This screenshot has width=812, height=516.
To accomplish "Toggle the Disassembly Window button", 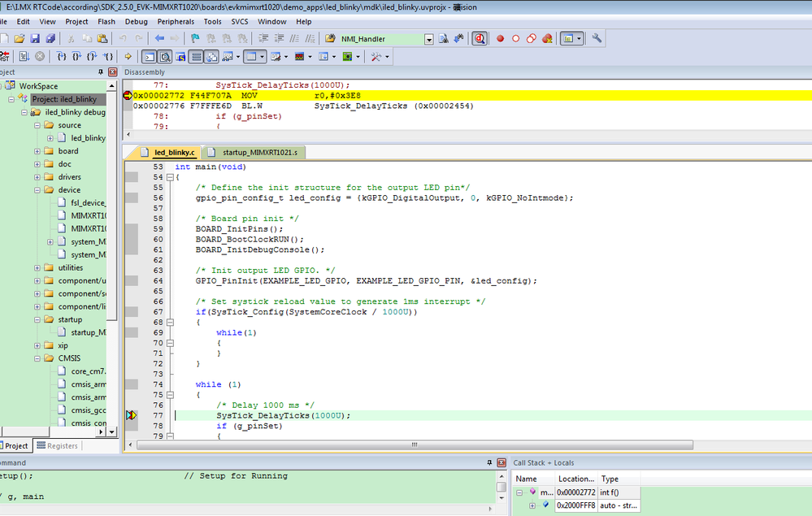I will (165, 57).
